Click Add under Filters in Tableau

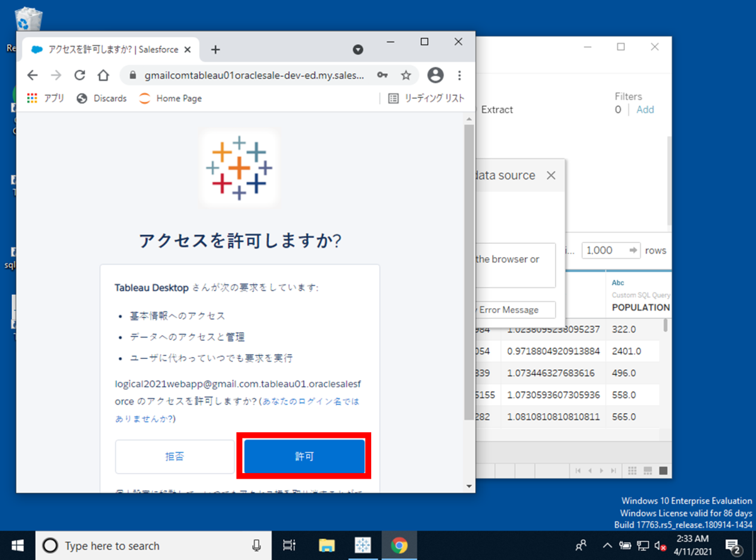point(645,110)
